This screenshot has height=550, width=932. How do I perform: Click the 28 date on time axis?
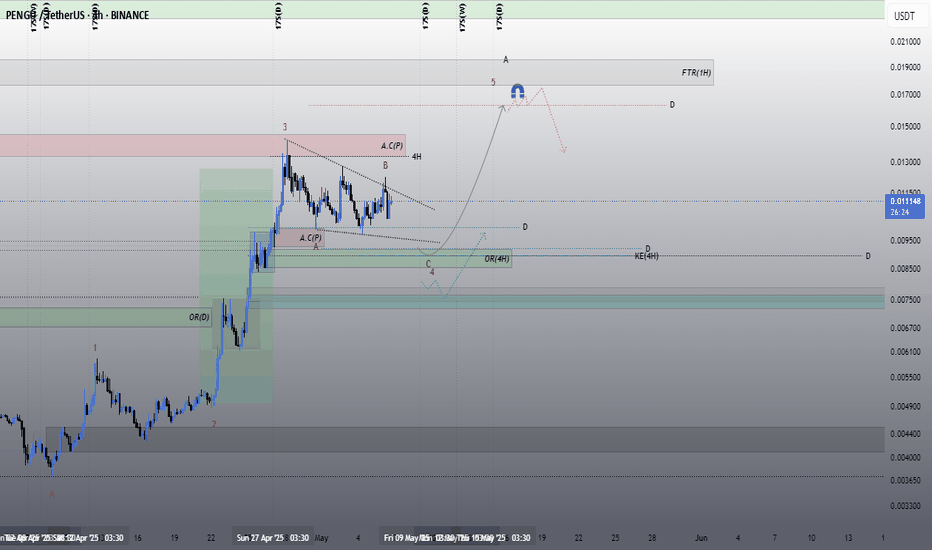pos(652,538)
